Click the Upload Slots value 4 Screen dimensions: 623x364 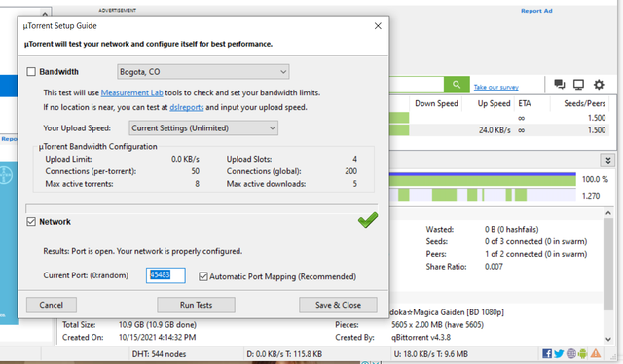[x=354, y=159]
